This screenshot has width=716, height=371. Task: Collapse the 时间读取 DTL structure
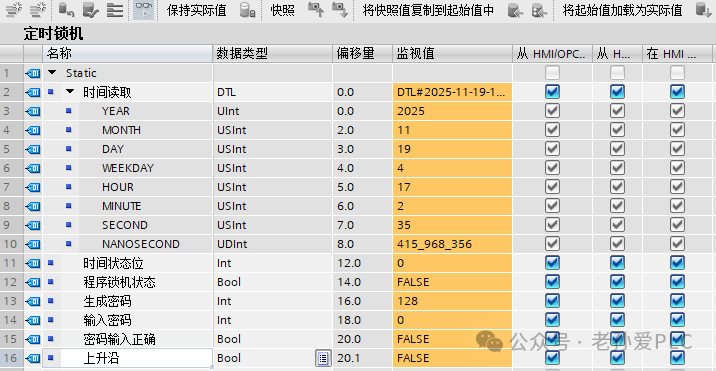[x=69, y=92]
